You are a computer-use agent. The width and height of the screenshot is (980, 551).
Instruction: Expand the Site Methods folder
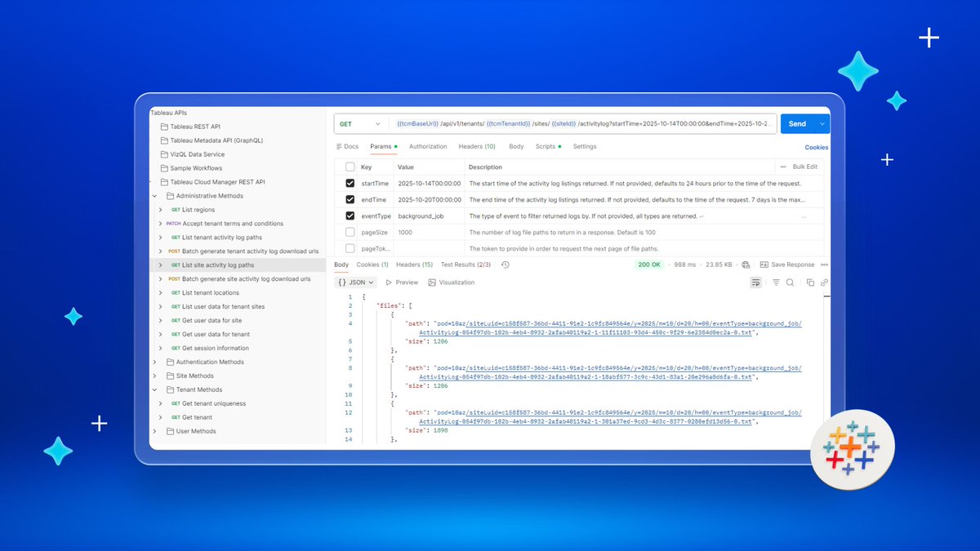pyautogui.click(x=154, y=376)
